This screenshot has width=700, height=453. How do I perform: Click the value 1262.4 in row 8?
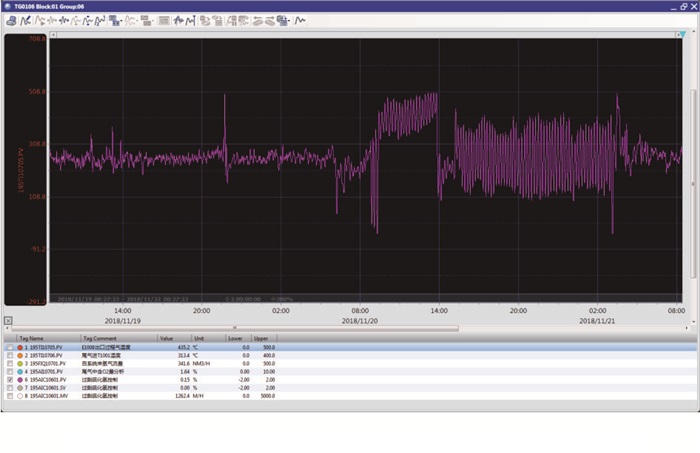coord(182,395)
